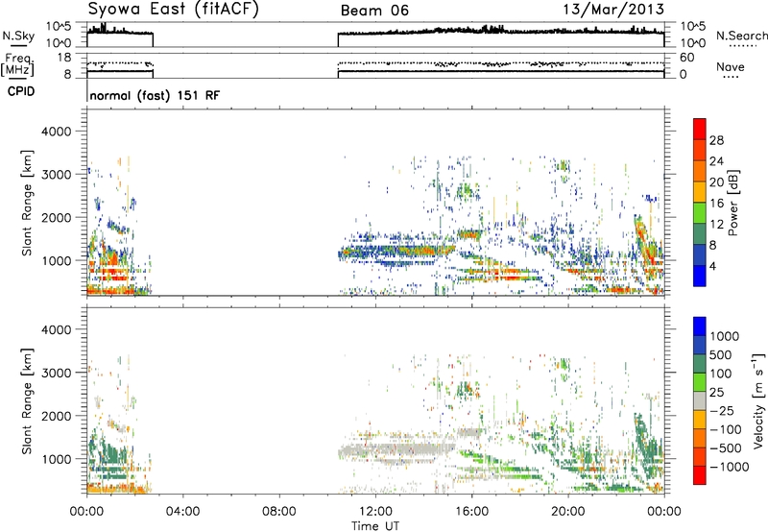Viewport: 768px width, 532px height.
Task: Click the text "normal (fast) 151 RF"
Action: (x=155, y=95)
